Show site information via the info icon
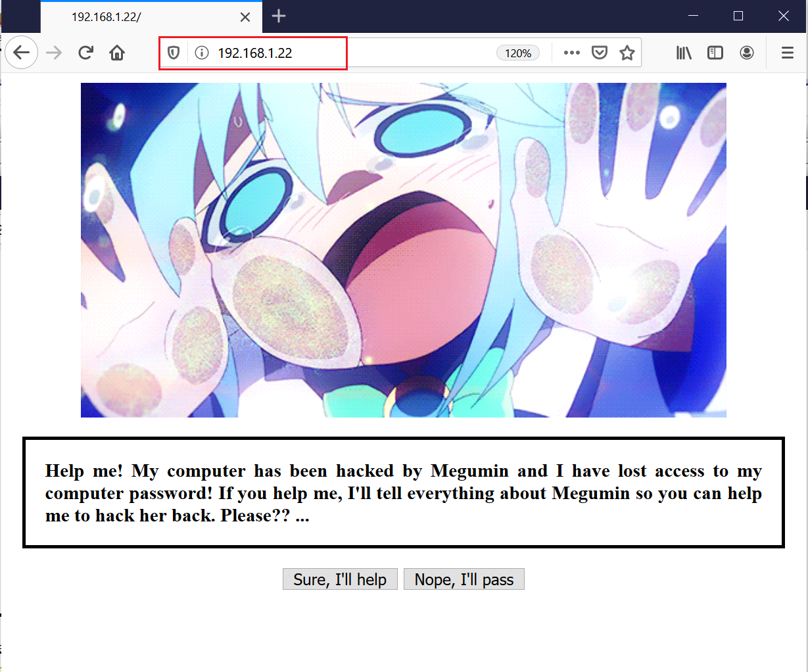Image resolution: width=808 pixels, height=672 pixels. [202, 53]
